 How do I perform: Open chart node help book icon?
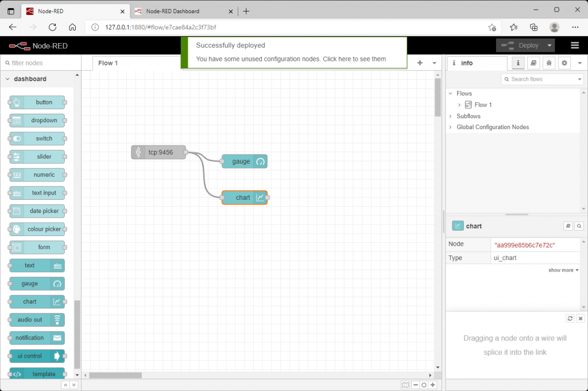click(x=568, y=226)
